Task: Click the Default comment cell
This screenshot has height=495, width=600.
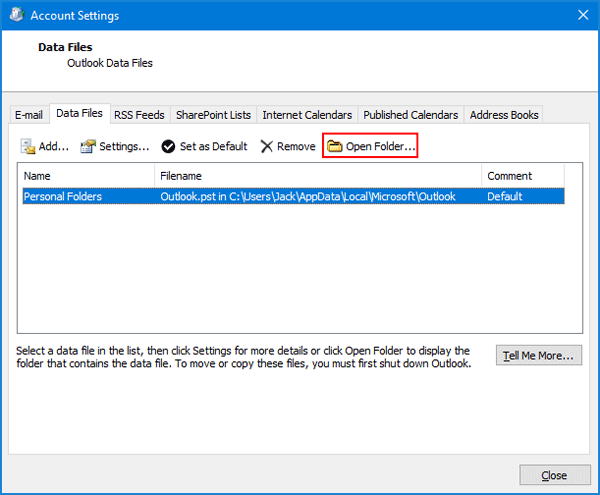Action: pyautogui.click(x=505, y=197)
